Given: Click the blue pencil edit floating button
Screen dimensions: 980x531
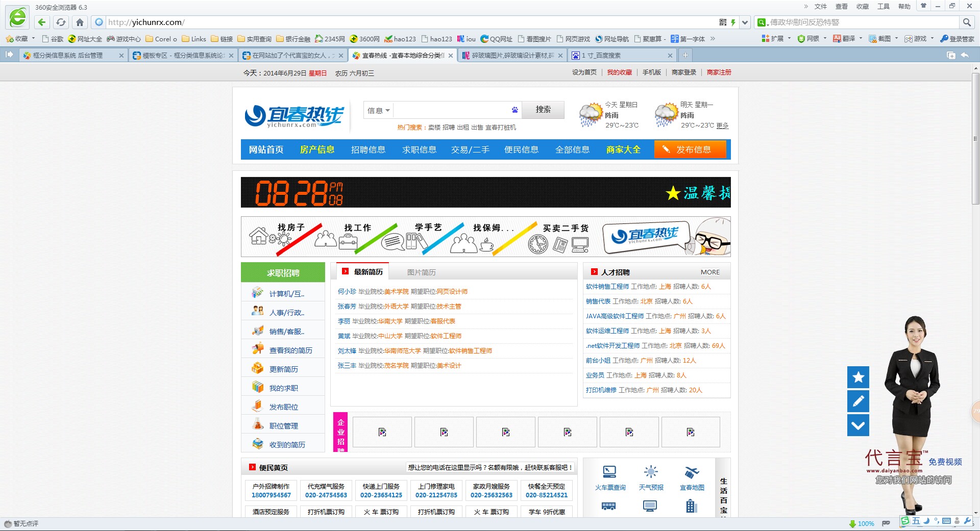Looking at the screenshot, I should pos(858,401).
